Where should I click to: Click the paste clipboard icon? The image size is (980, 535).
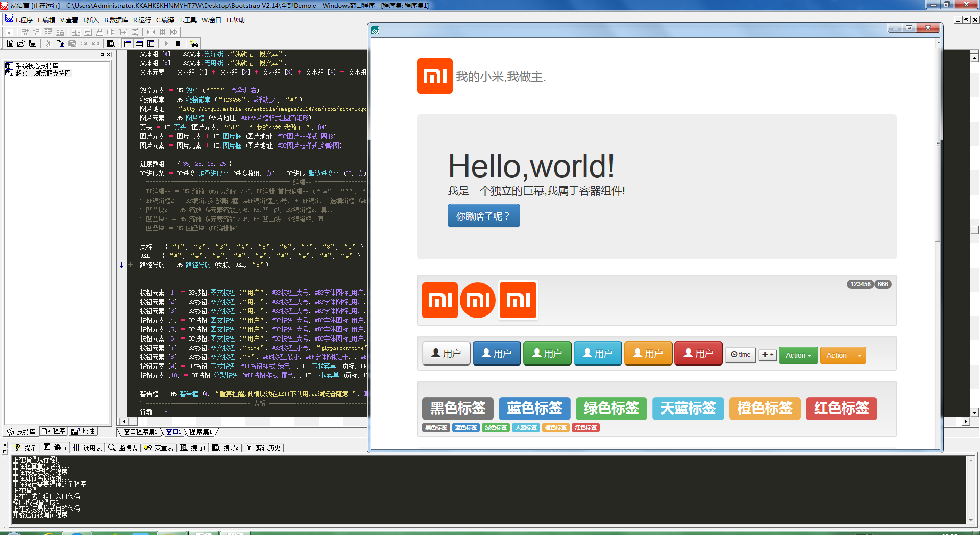click(x=72, y=44)
